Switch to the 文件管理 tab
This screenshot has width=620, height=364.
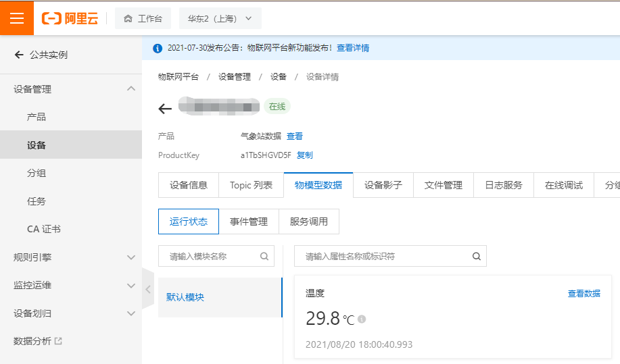pos(444,185)
